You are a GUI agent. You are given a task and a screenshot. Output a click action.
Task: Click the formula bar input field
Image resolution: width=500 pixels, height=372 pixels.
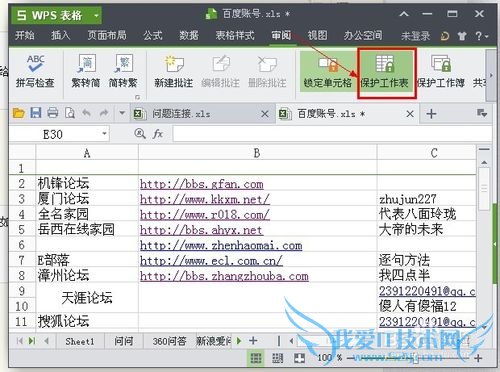[x=332, y=134]
